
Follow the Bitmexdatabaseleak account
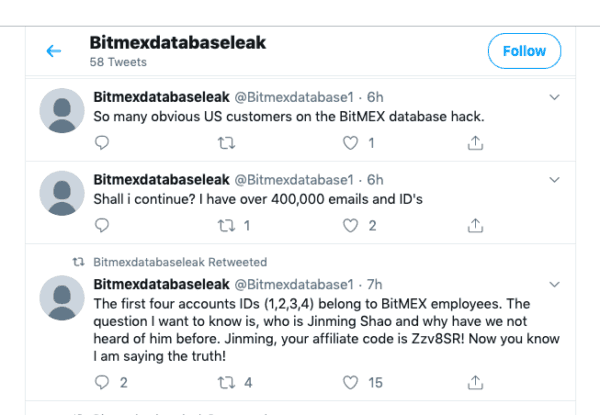tap(524, 51)
